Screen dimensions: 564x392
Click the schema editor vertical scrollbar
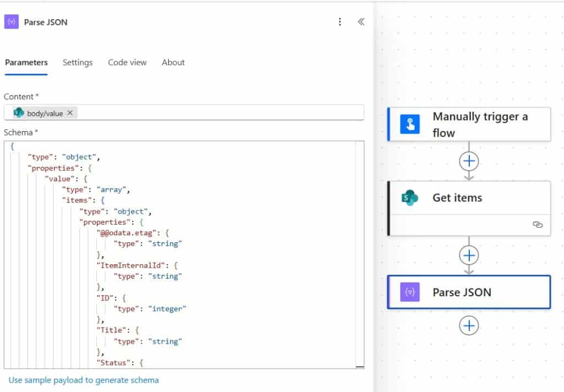pos(360,254)
